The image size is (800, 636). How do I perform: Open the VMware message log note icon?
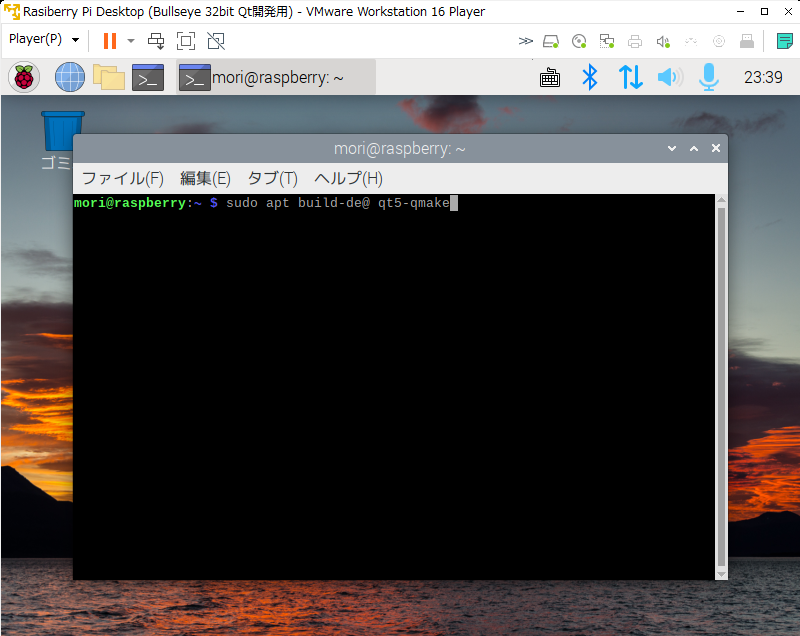[784, 41]
